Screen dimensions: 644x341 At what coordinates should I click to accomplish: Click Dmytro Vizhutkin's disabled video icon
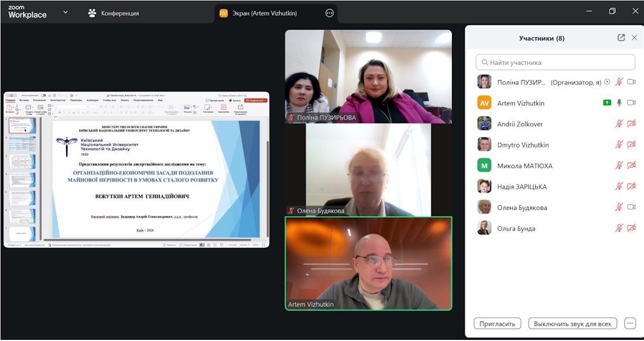coord(631,145)
